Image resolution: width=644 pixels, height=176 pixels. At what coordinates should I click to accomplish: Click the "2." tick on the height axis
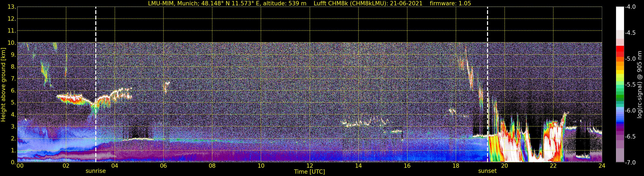click(x=13, y=139)
